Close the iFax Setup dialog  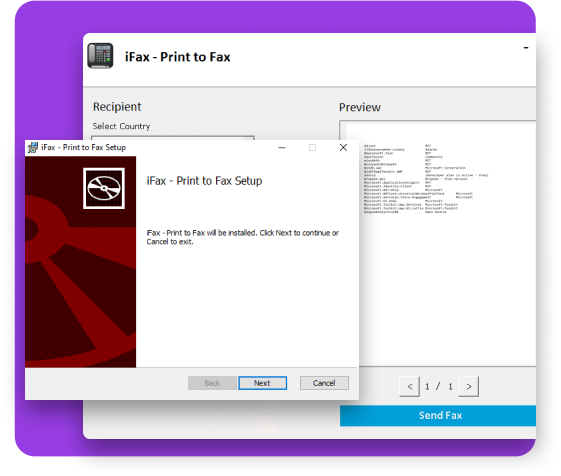coord(343,147)
